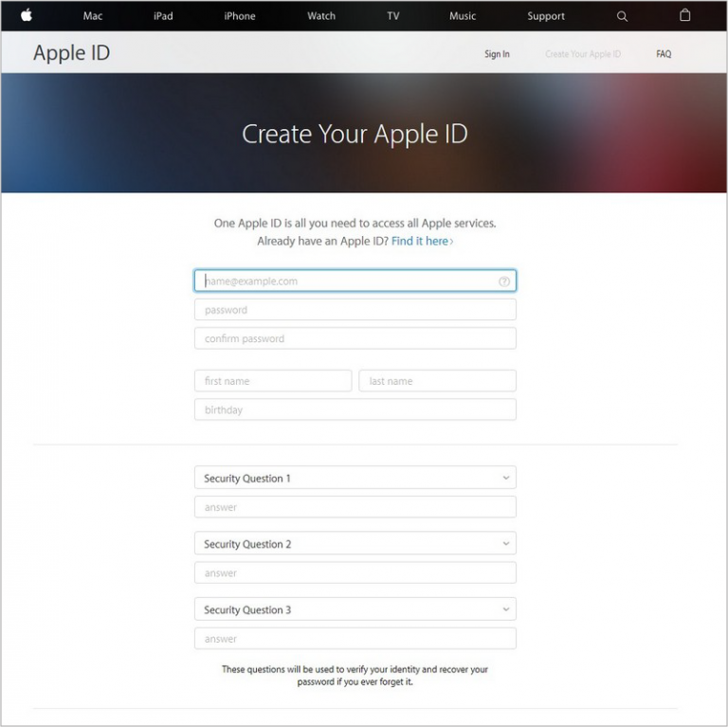Open the Mac menu item
The width and height of the screenshot is (728, 727).
pyautogui.click(x=93, y=16)
